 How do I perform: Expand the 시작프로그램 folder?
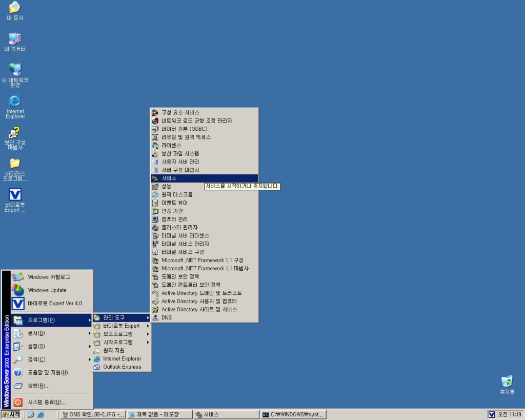(122, 342)
